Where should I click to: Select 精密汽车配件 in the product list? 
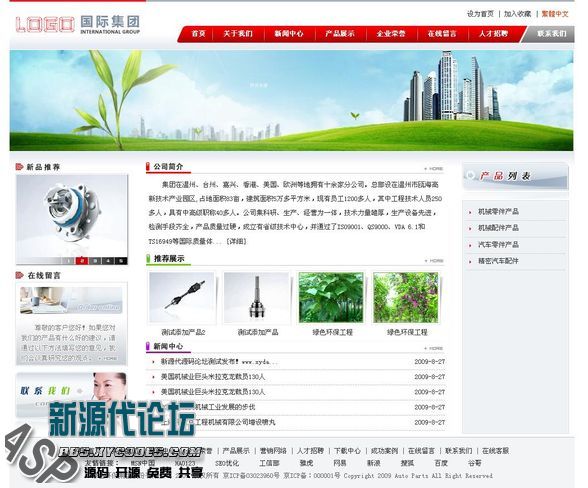click(x=498, y=261)
